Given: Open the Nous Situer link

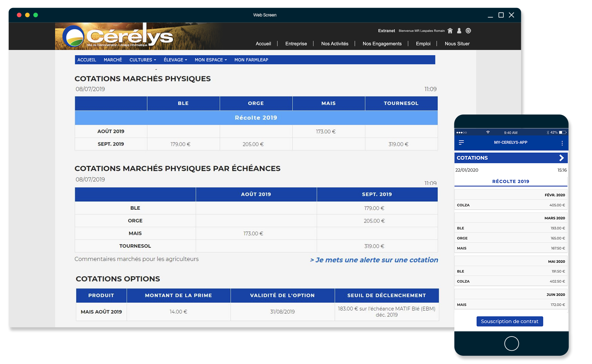Looking at the screenshot, I should click(457, 44).
